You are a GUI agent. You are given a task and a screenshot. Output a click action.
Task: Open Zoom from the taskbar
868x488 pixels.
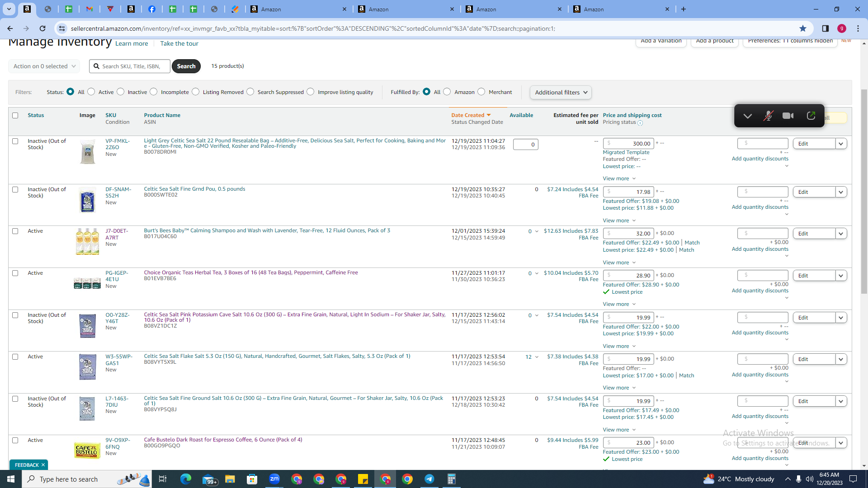coord(274,479)
